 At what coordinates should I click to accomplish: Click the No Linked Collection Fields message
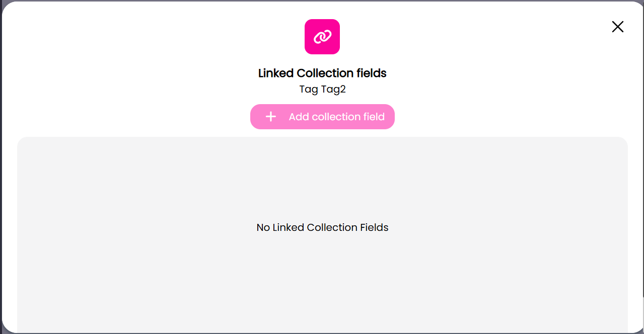click(x=322, y=227)
